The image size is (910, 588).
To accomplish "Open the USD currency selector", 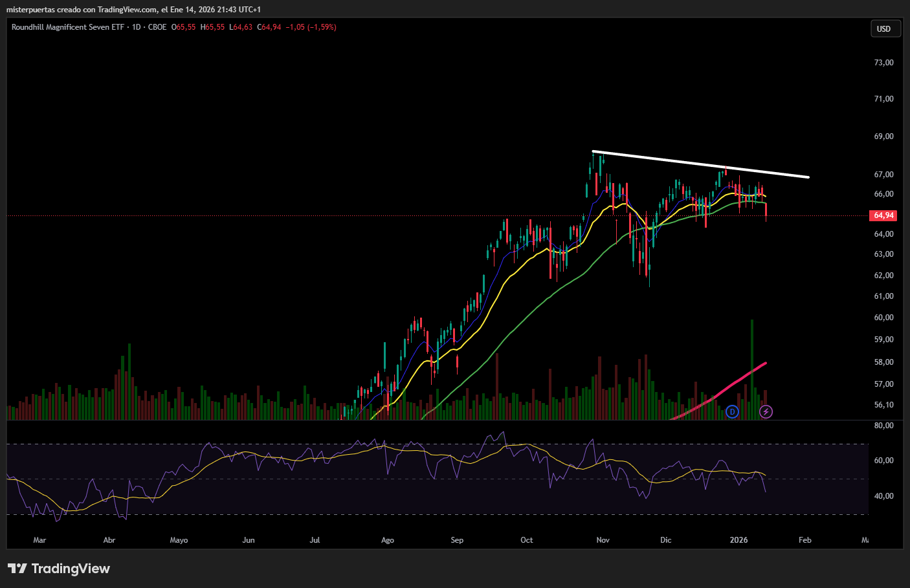I will tap(884, 29).
